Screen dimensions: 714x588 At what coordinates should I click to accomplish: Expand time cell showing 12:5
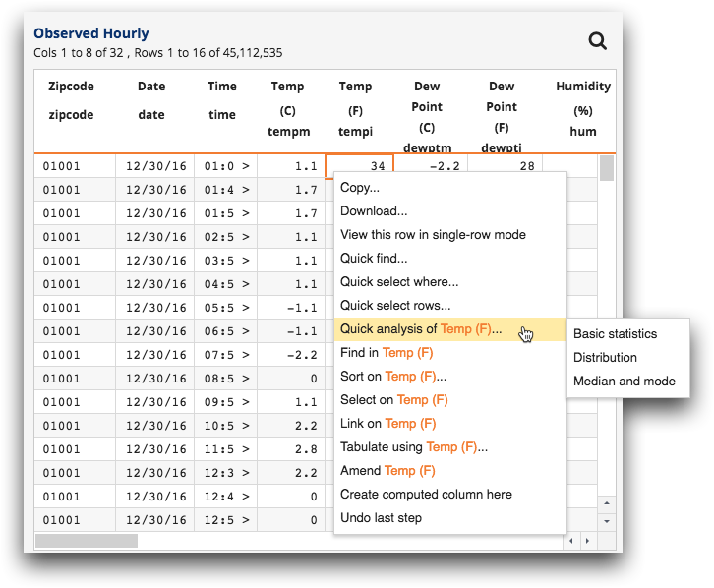[x=246, y=520]
